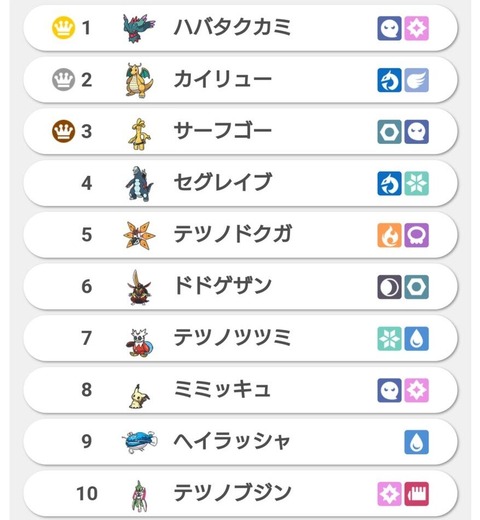Click the Fighting type icon on テツノブジン row
480x520 pixels.
pyautogui.click(x=416, y=494)
